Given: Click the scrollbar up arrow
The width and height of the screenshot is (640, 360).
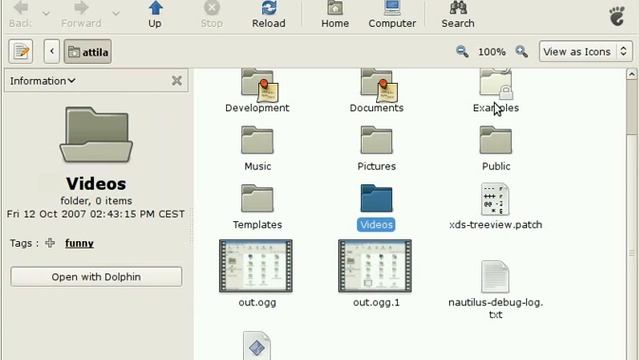Looking at the screenshot, I should click(631, 74).
